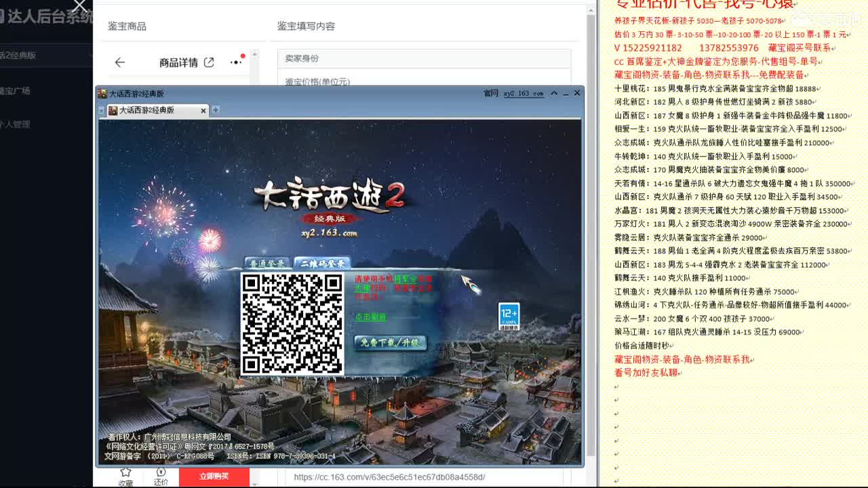The height and width of the screenshot is (488, 868).
Task: Switch to 普通登录 login tab
Action: click(267, 264)
